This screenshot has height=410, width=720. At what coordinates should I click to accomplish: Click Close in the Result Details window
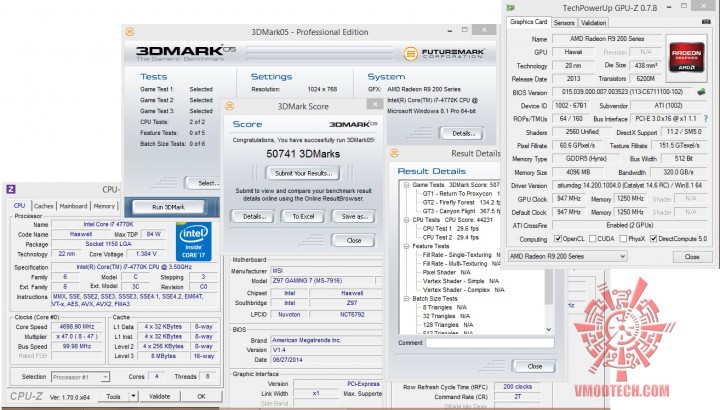[534, 366]
